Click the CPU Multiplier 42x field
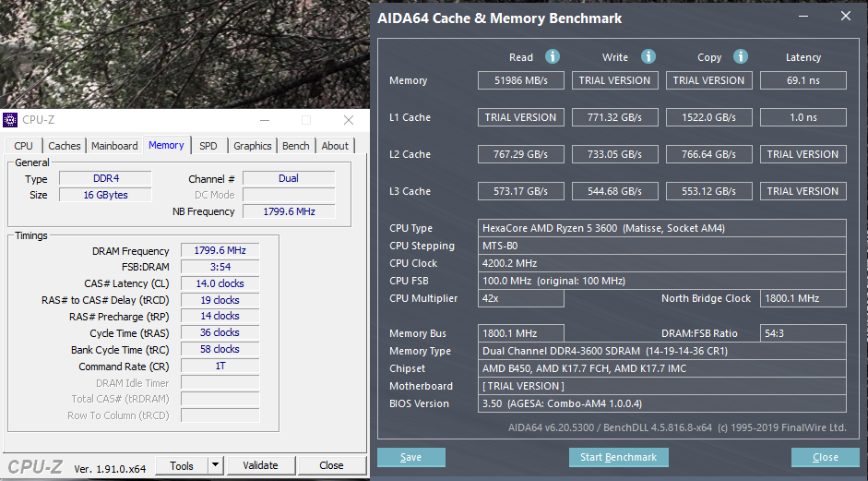Image resolution: width=868 pixels, height=481 pixels. pos(521,298)
